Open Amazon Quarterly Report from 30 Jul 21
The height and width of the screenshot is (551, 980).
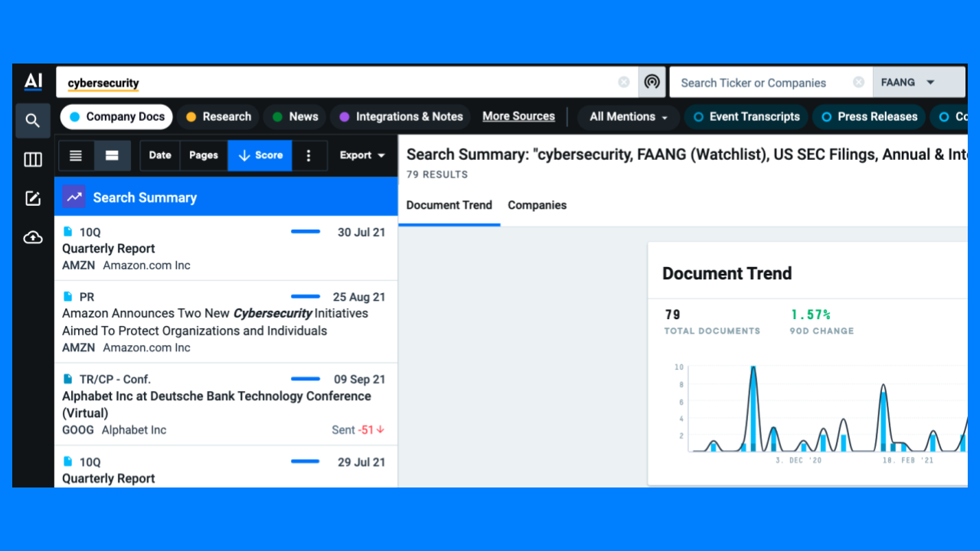226,249
